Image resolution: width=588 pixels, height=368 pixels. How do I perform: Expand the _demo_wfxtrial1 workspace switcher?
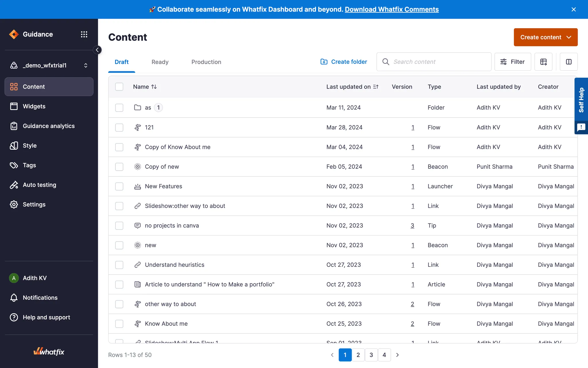coord(85,65)
